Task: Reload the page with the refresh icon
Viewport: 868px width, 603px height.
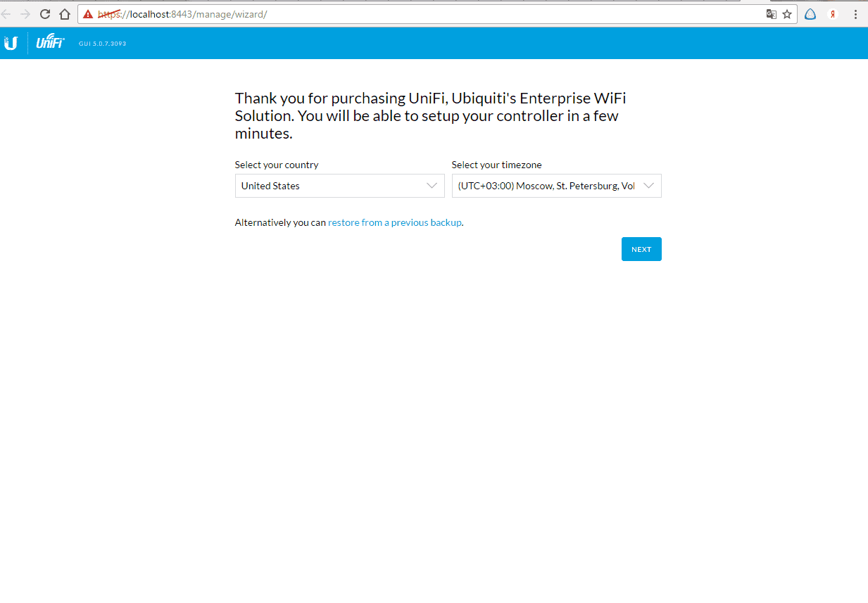Action: tap(45, 14)
